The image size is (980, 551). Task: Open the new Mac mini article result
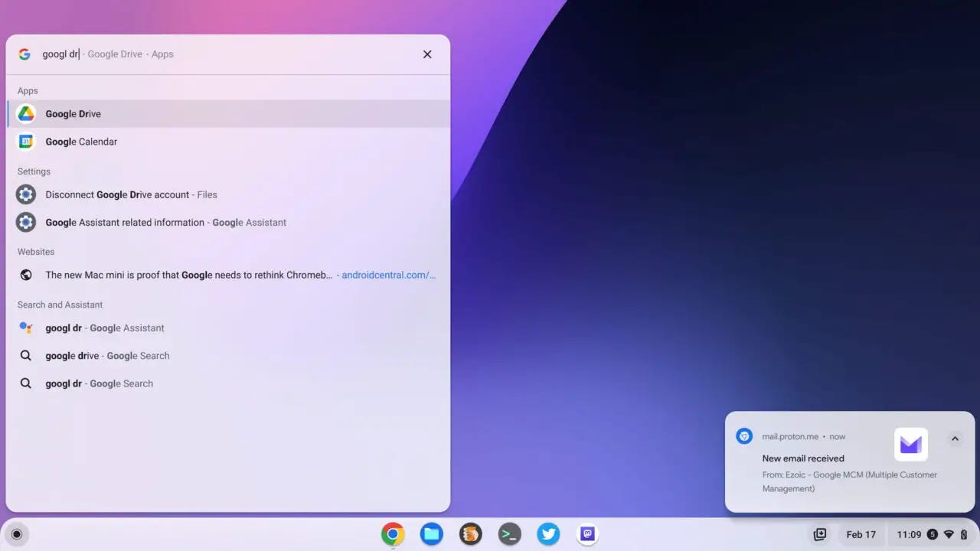pyautogui.click(x=228, y=275)
